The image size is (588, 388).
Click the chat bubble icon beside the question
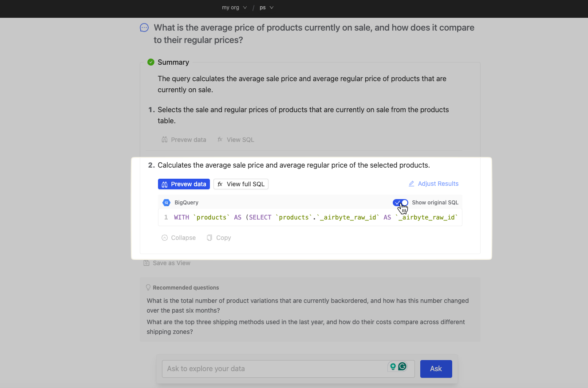(144, 28)
